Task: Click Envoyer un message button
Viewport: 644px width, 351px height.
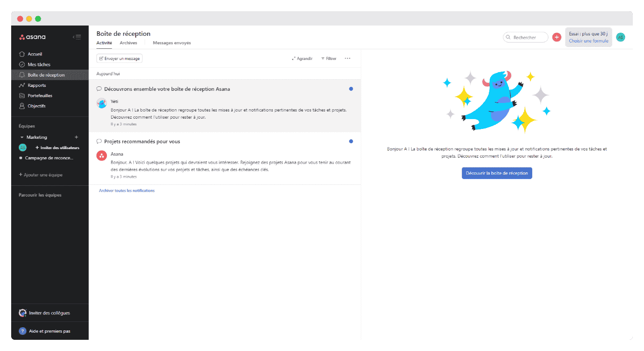Action: (x=119, y=58)
